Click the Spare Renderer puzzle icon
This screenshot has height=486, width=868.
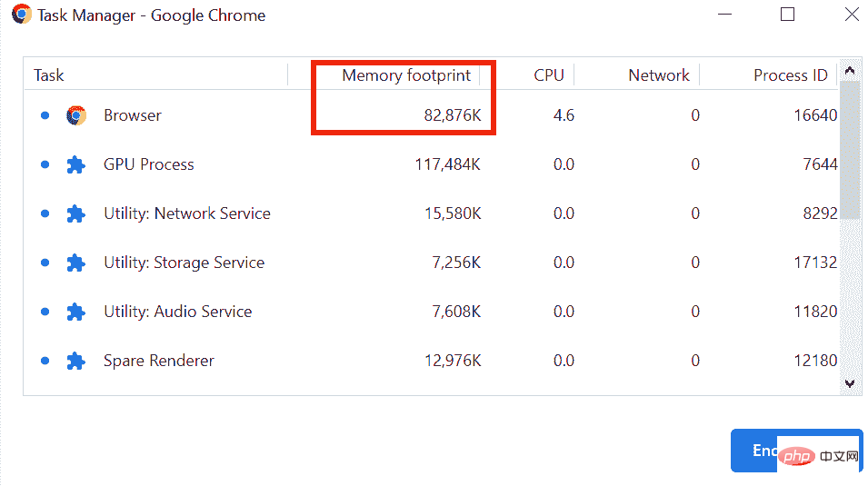click(76, 361)
